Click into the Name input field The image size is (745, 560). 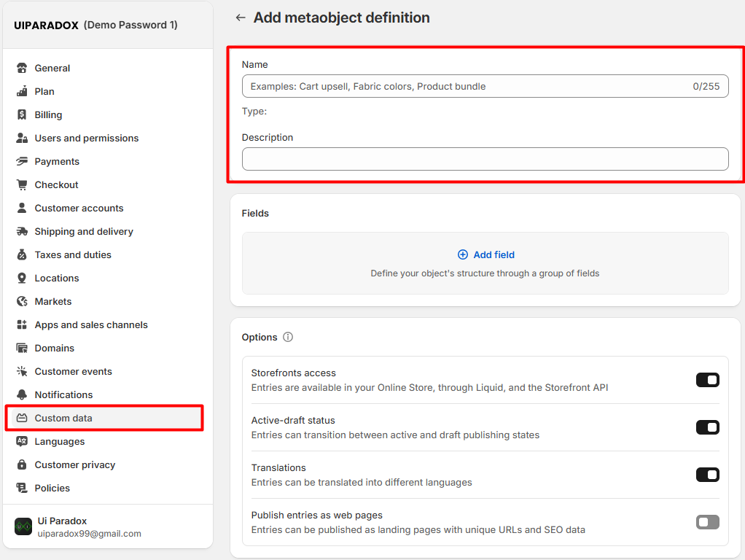[x=467, y=86]
